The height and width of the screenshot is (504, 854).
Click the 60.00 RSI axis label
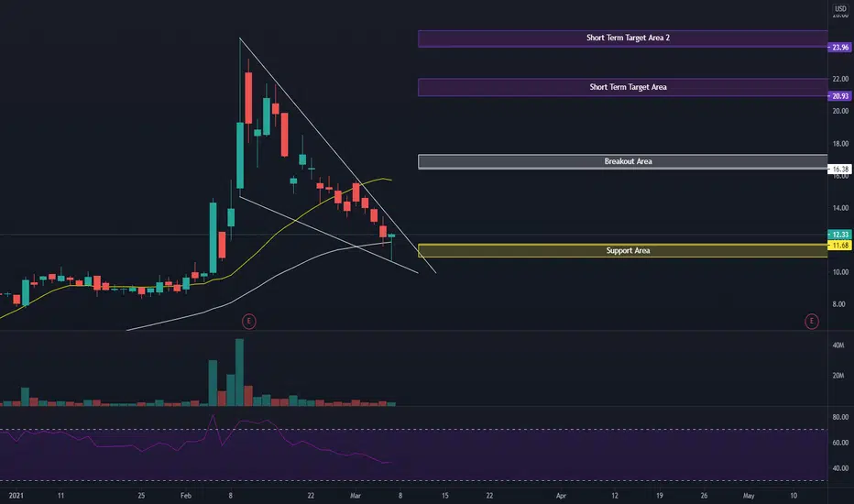[x=840, y=443]
